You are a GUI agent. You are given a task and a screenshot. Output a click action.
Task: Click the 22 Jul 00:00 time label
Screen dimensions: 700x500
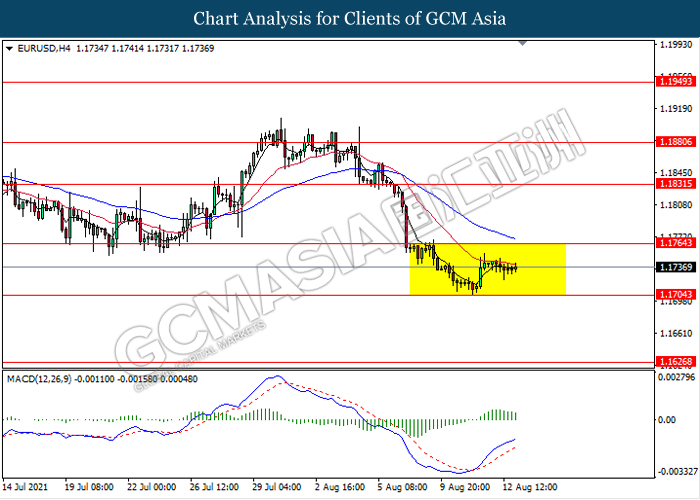[151, 487]
